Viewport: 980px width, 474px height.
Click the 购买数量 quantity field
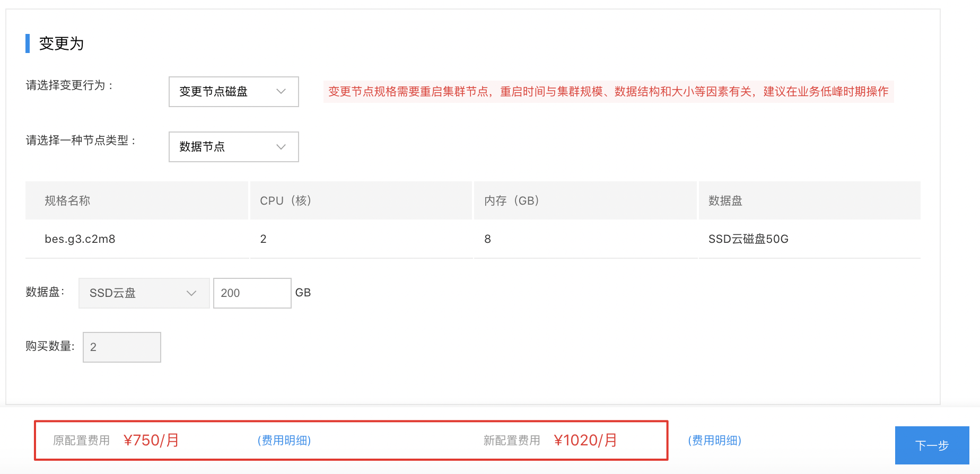(122, 347)
